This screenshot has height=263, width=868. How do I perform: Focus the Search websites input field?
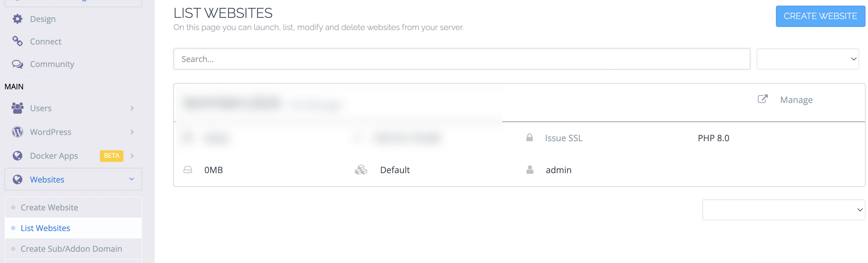462,59
